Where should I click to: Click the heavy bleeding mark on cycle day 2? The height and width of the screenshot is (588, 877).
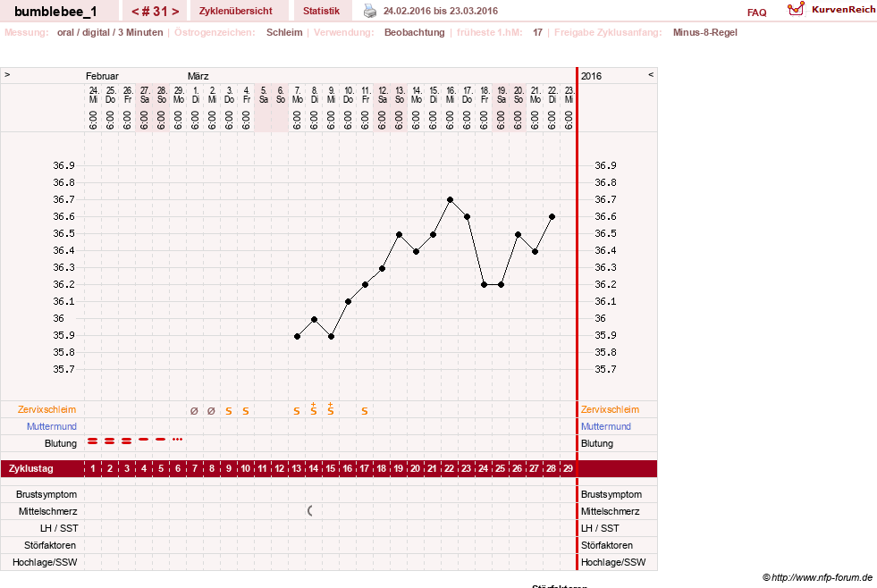pyautogui.click(x=110, y=441)
